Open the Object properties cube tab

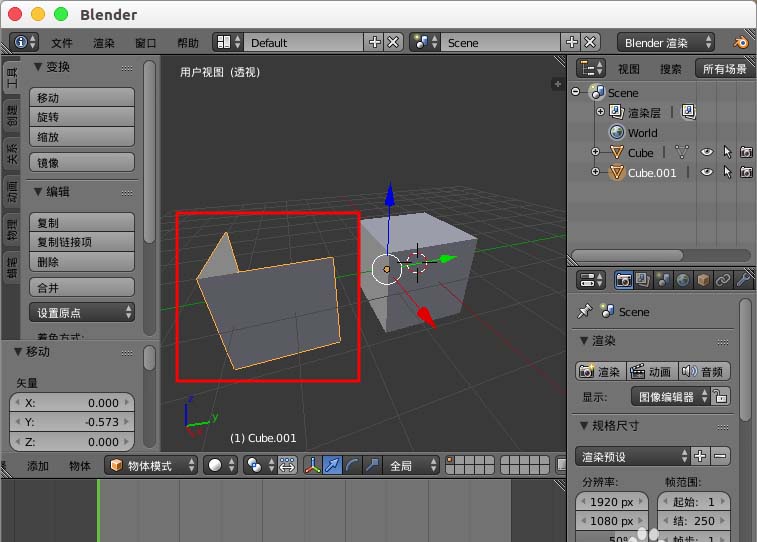pos(703,280)
